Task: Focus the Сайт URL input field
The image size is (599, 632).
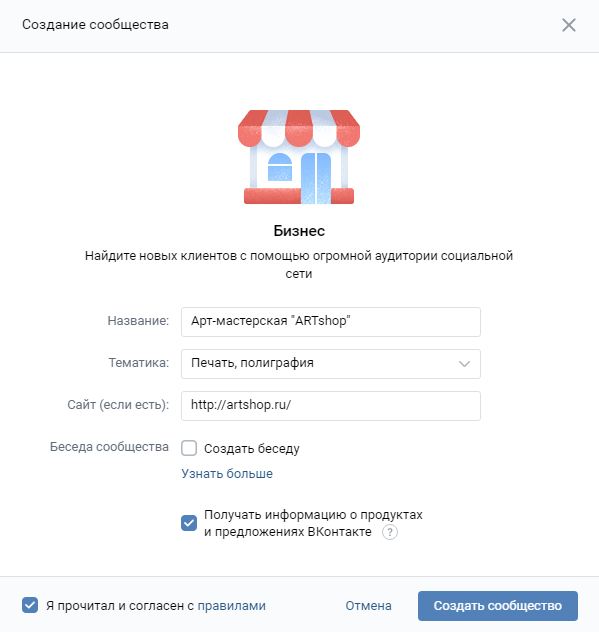Action: click(x=331, y=405)
